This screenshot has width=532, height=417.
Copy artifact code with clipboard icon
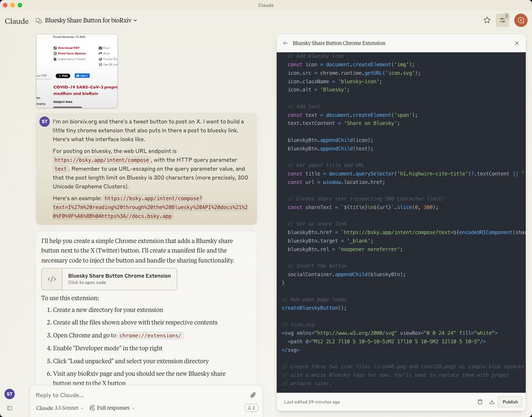point(480,402)
